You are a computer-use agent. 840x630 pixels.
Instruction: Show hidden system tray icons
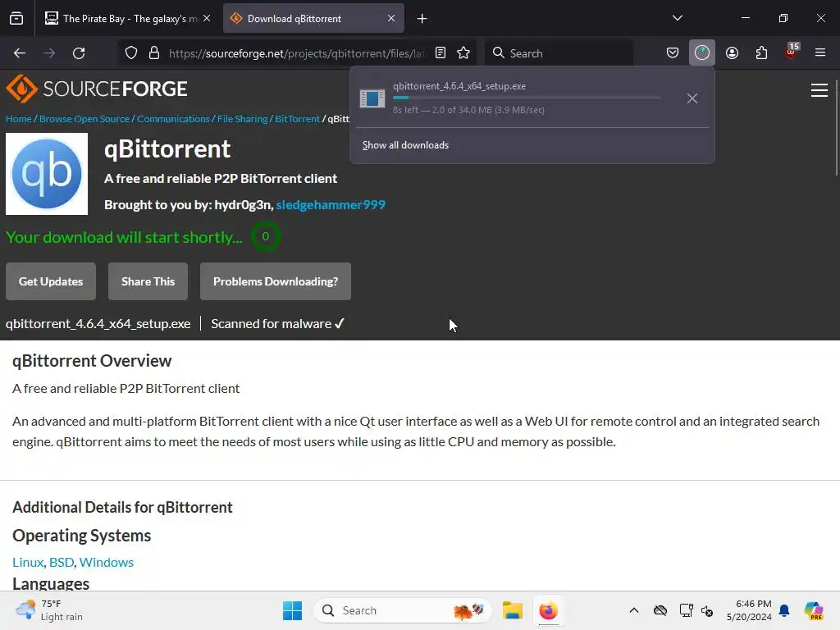[x=634, y=610]
